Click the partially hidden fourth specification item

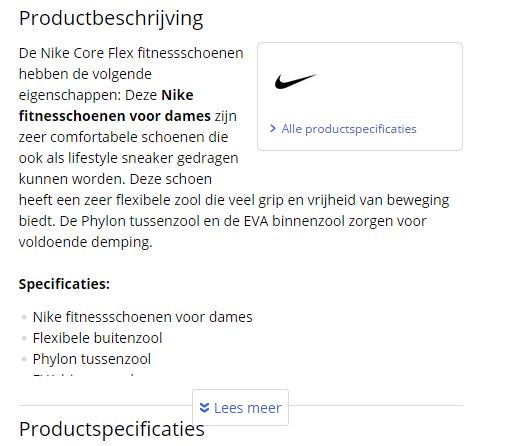(x=83, y=375)
